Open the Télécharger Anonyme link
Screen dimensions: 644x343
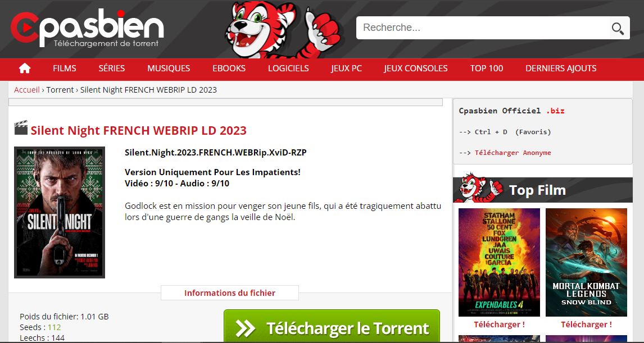(513, 153)
